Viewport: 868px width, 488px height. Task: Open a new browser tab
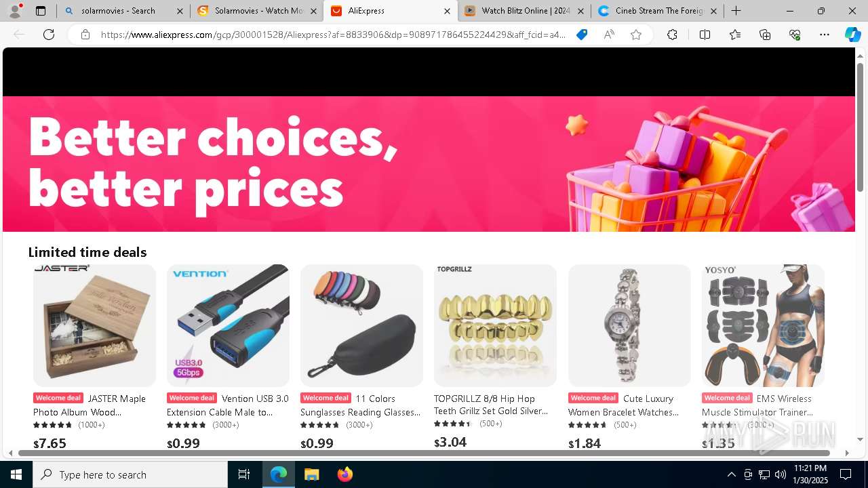[736, 11]
